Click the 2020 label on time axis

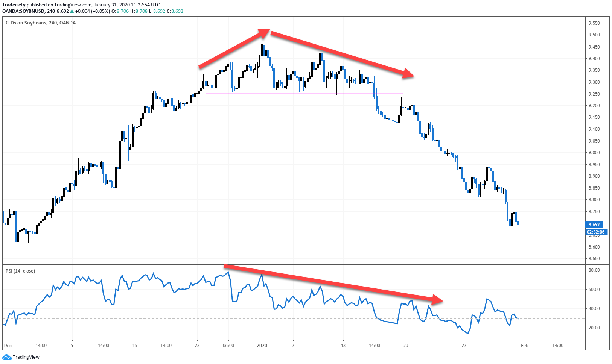(262, 345)
